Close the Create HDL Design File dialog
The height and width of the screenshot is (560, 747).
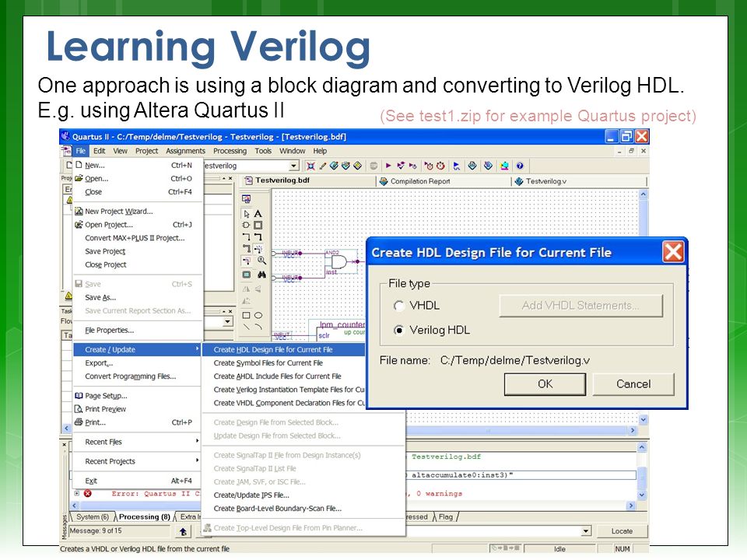tap(673, 252)
